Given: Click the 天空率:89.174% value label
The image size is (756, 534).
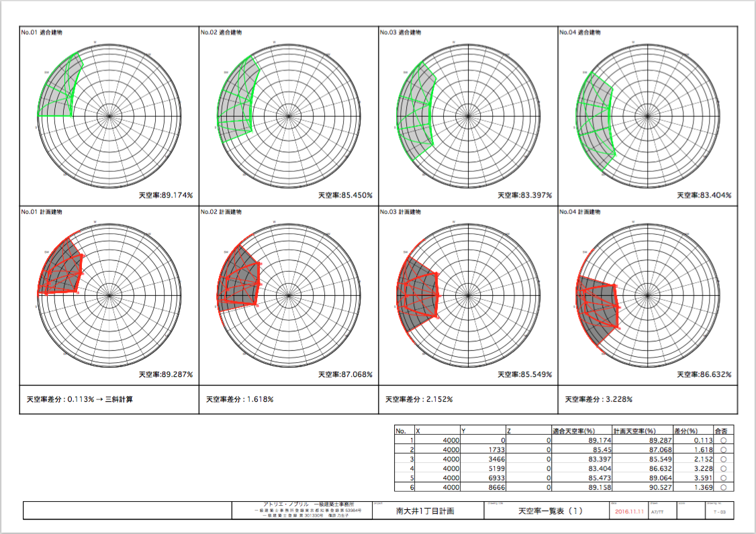Looking at the screenshot, I should click(x=166, y=195).
